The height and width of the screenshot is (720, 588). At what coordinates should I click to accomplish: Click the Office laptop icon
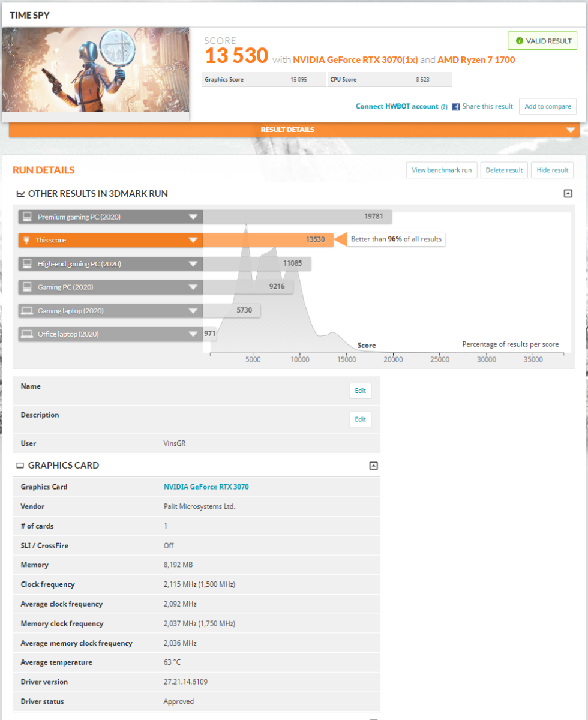coord(26,334)
